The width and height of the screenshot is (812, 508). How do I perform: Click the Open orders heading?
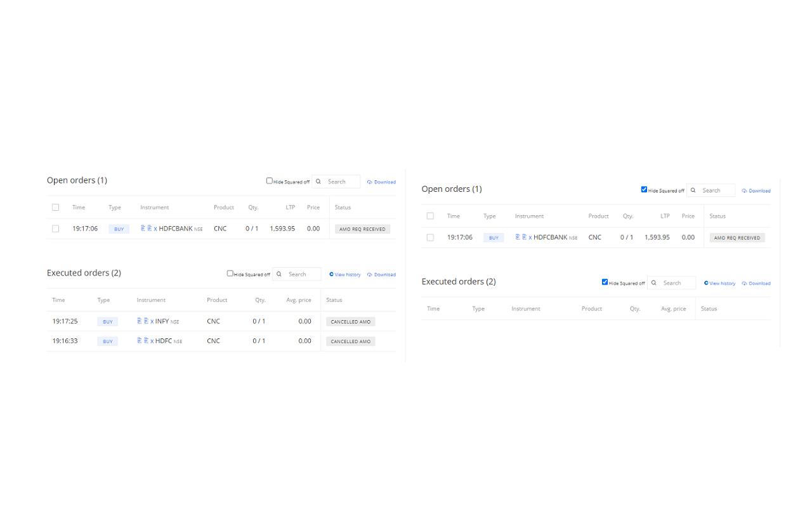click(x=77, y=180)
